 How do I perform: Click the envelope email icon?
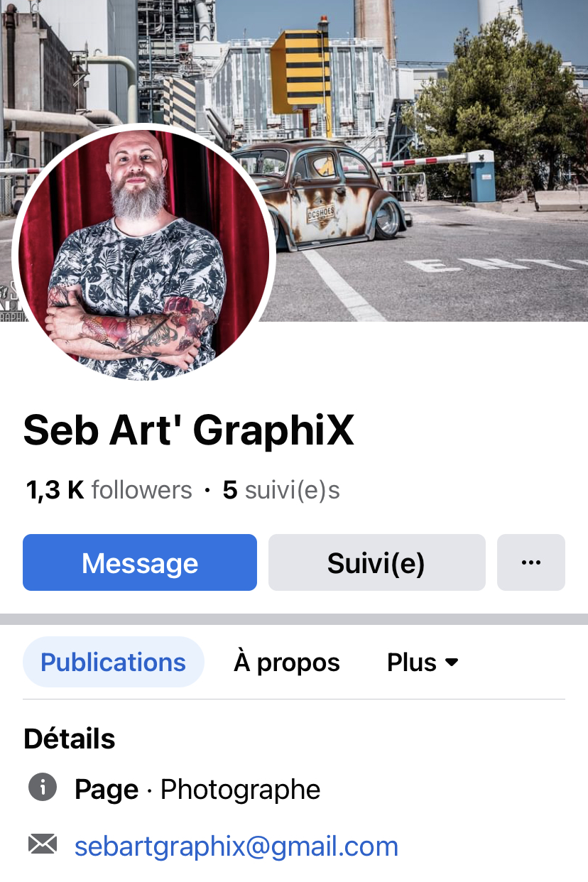click(42, 844)
